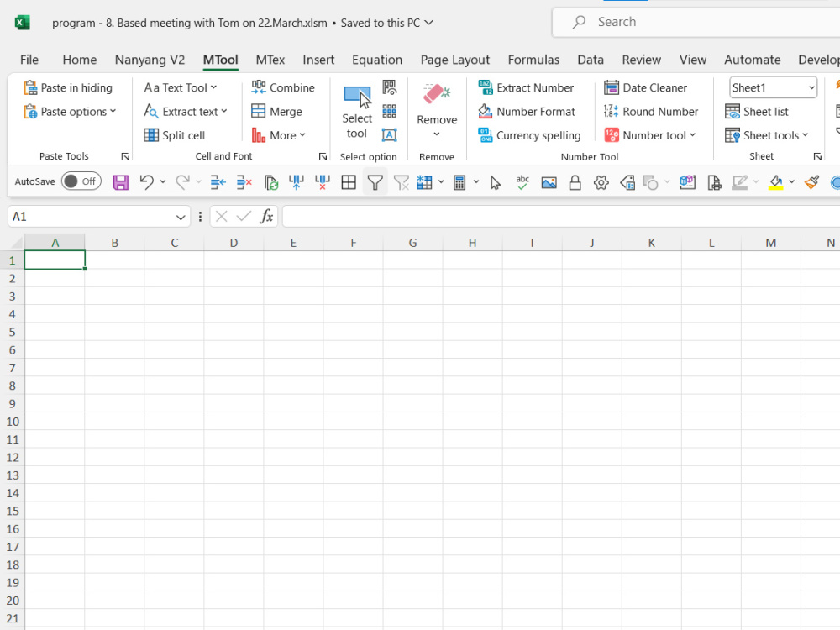The height and width of the screenshot is (630, 840).
Task: Click the insert picture icon
Action: point(549,182)
